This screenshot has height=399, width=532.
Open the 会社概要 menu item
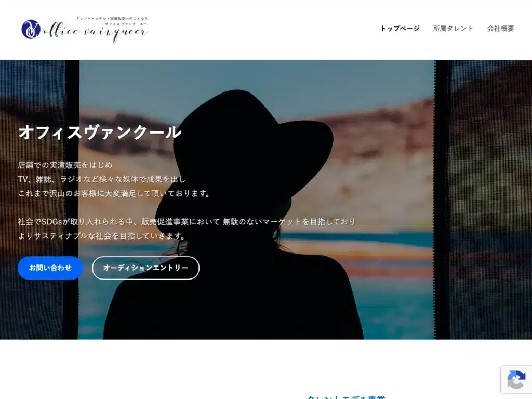pos(500,29)
